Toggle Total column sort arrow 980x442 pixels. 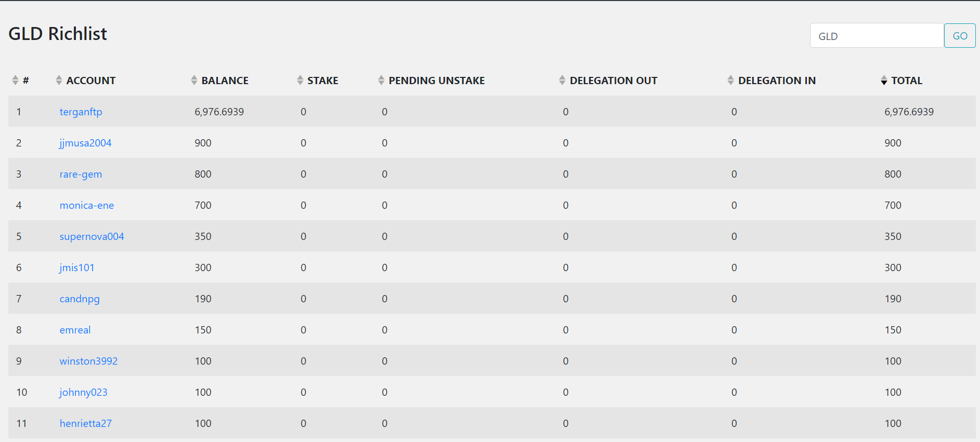click(x=884, y=81)
